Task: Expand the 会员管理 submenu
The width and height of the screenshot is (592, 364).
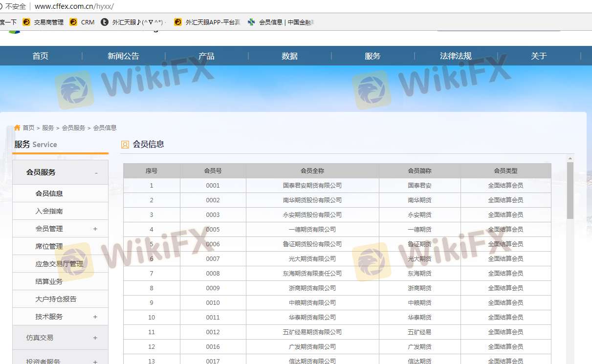Action: pos(95,229)
